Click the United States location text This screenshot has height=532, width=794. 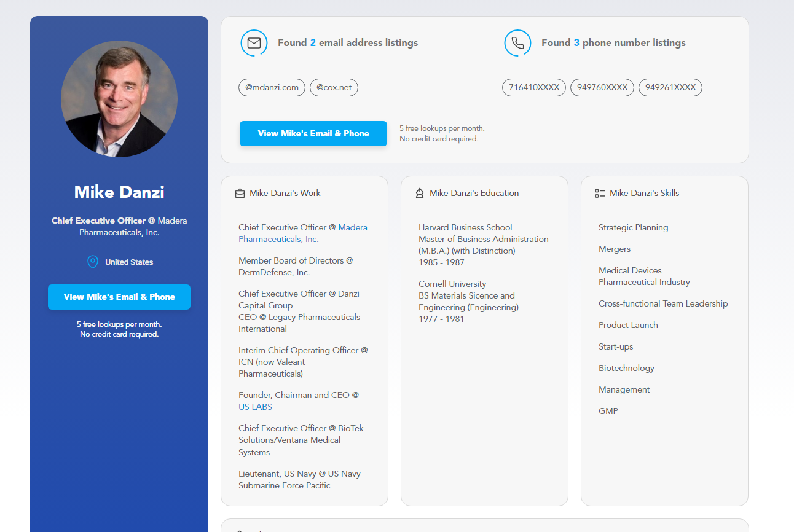(x=129, y=262)
